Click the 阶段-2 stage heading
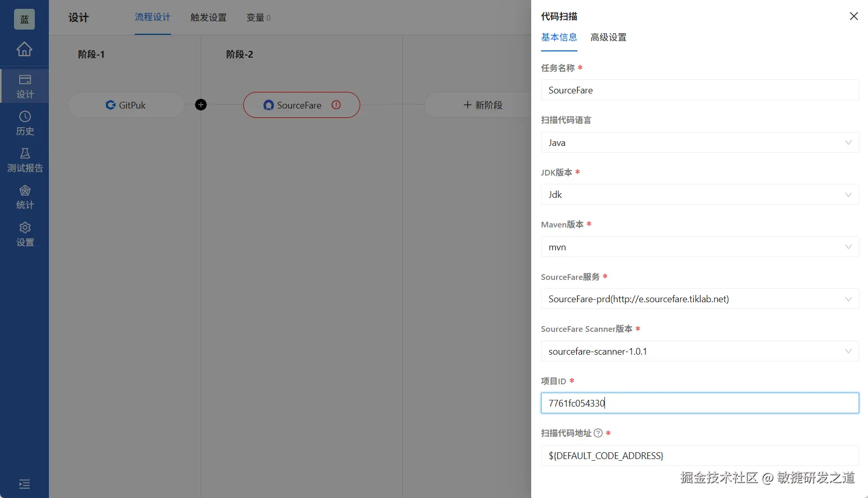The width and height of the screenshot is (868, 498). click(240, 55)
